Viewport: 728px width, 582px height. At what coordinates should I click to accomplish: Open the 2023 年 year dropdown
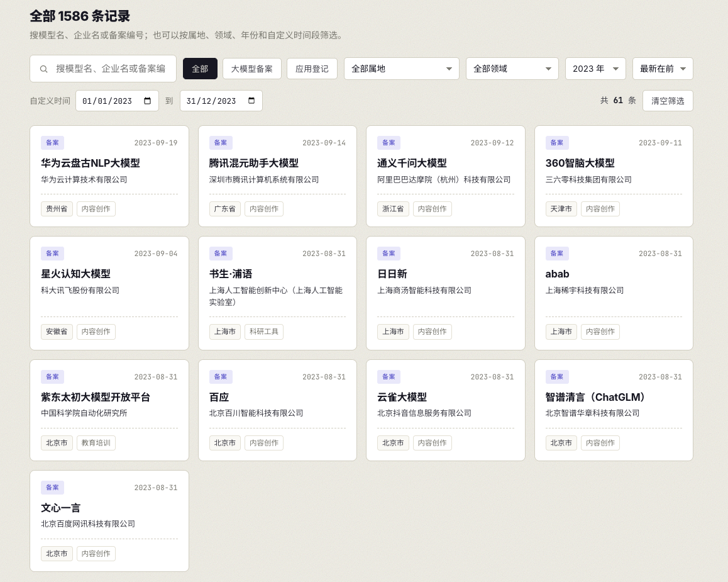point(596,69)
